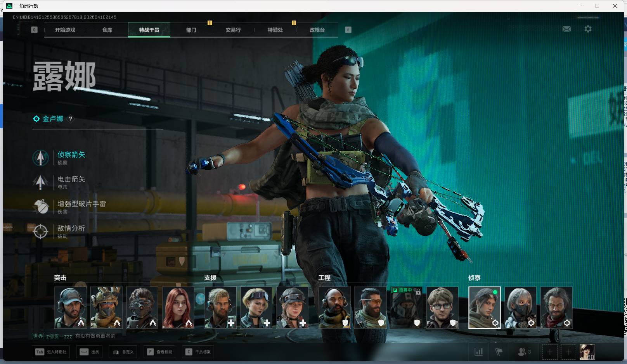This screenshot has width=627, height=364.
Task: Select the 敌情分析 passive skill icon
Action: pos(40,231)
